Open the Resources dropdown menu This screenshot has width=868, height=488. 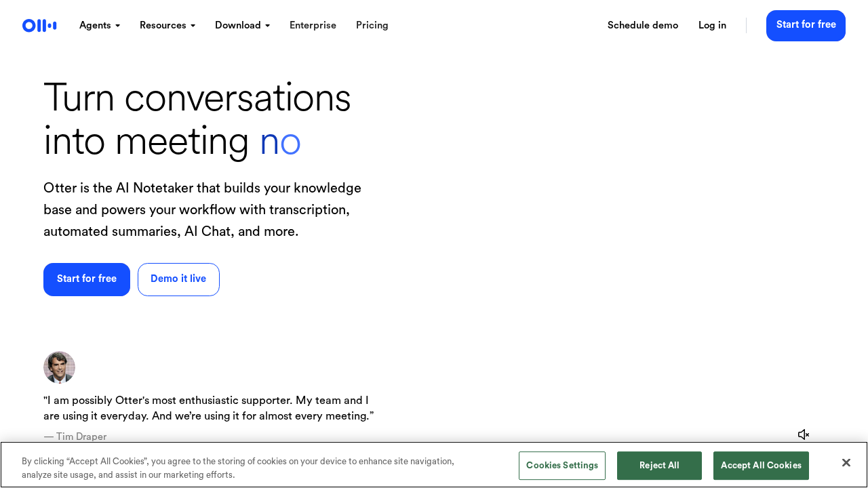(x=167, y=26)
